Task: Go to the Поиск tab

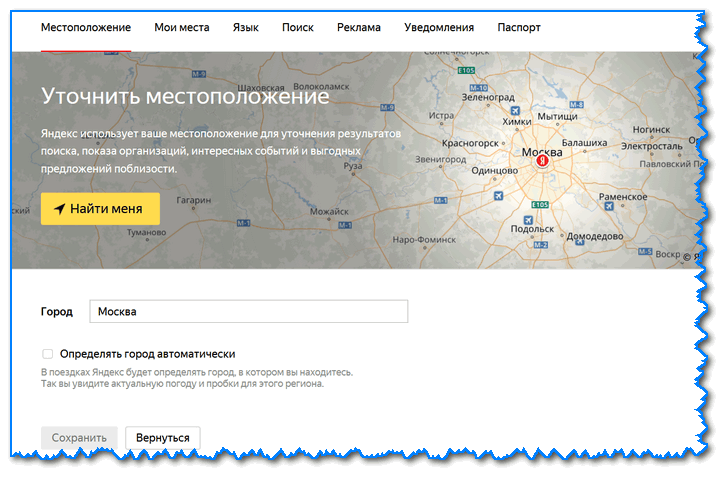Action: pyautogui.click(x=298, y=28)
